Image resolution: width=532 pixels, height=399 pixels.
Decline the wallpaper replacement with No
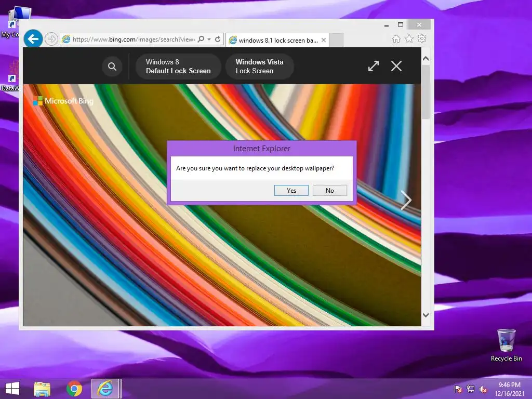[330, 190]
